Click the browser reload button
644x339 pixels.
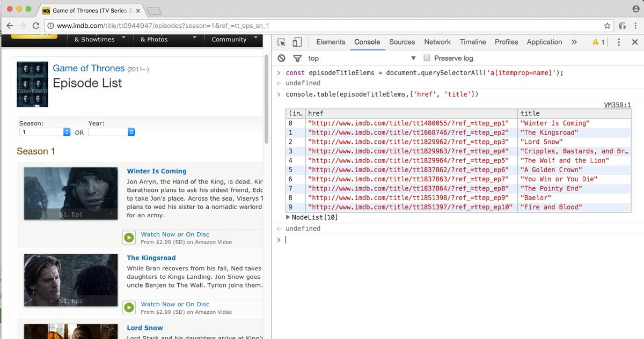[35, 24]
